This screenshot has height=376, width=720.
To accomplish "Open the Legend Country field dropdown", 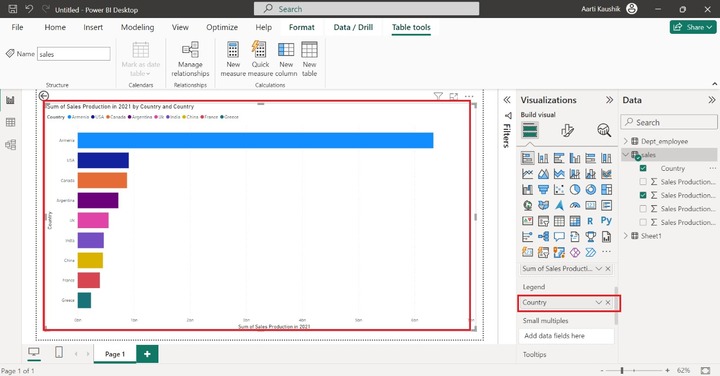I will (x=599, y=303).
